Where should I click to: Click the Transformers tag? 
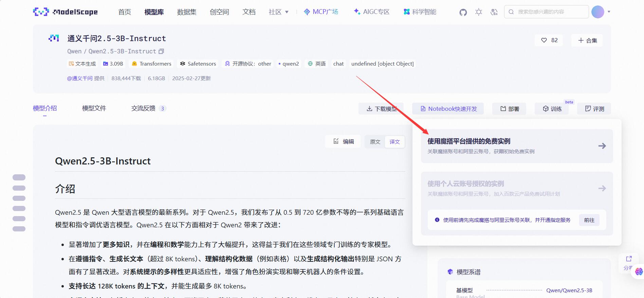(x=151, y=64)
